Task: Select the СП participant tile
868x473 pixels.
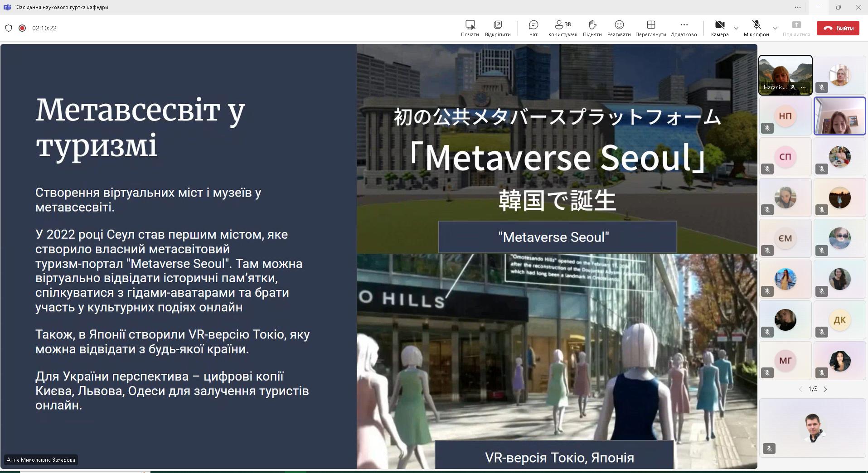Action: click(786, 157)
